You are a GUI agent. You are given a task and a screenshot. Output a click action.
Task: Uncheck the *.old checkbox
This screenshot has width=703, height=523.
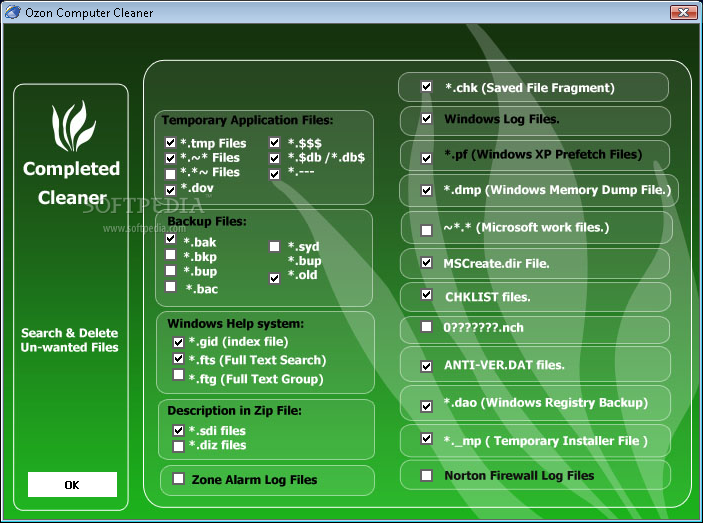pyautogui.click(x=274, y=278)
